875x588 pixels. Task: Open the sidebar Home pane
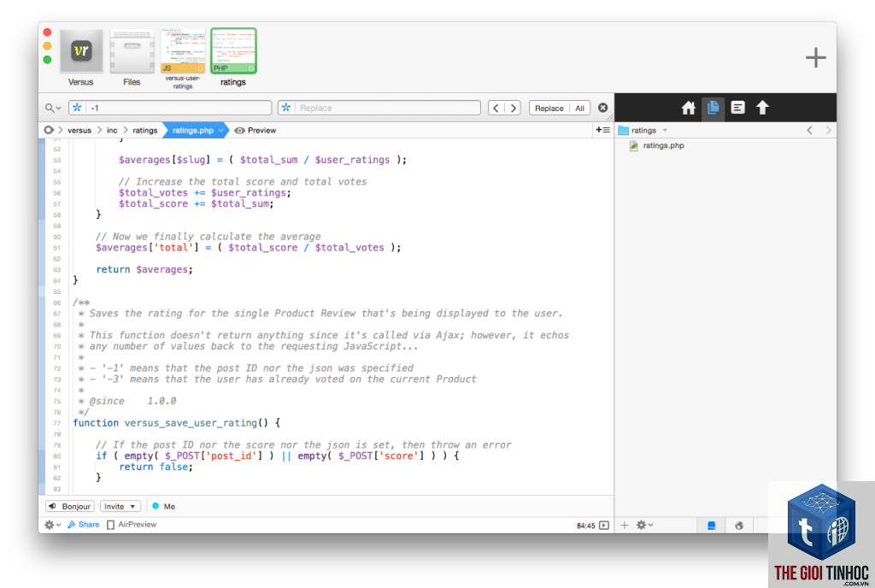pos(688,108)
